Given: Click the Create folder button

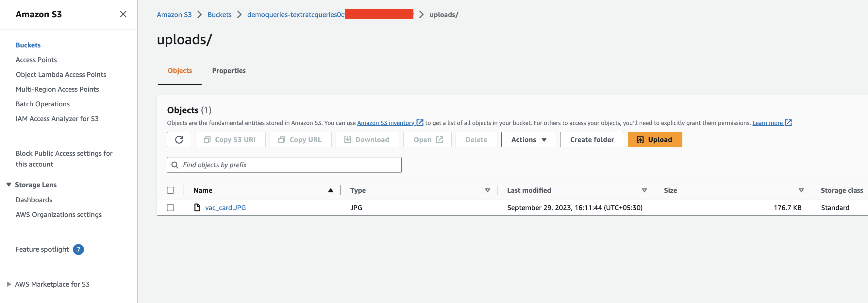Looking at the screenshot, I should pos(592,140).
